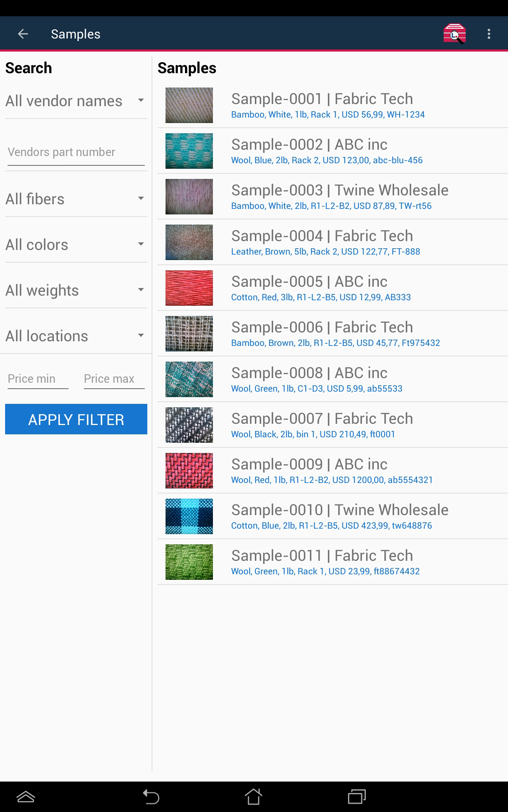
Task: Click details ending abc-blu-456
Action: point(327,160)
